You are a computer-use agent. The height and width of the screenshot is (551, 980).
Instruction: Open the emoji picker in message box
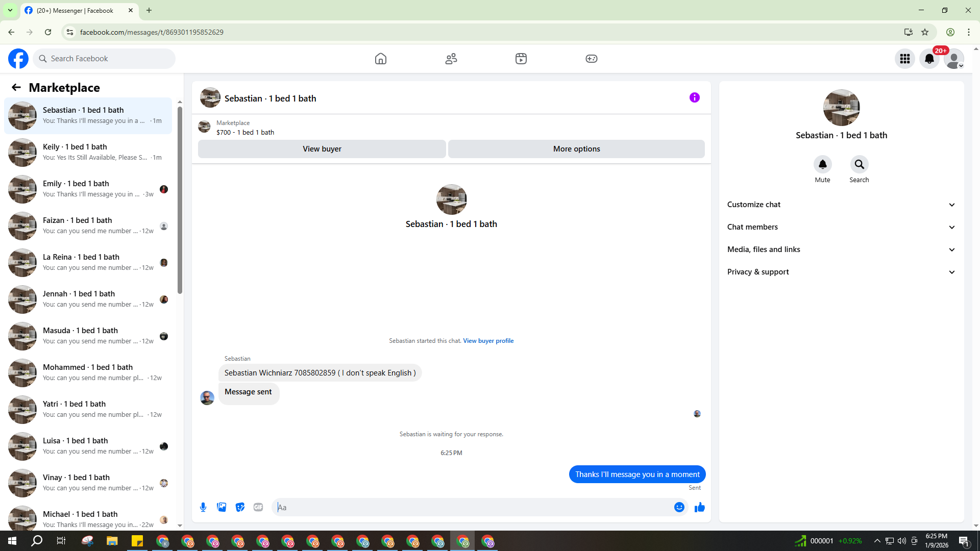[679, 507]
